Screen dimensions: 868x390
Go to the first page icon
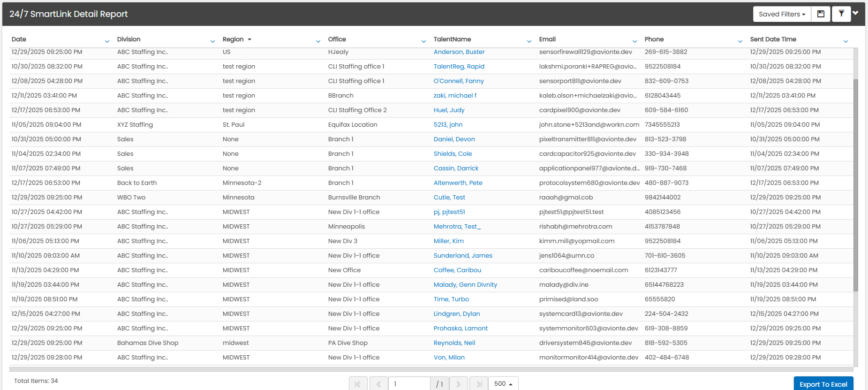click(x=358, y=384)
